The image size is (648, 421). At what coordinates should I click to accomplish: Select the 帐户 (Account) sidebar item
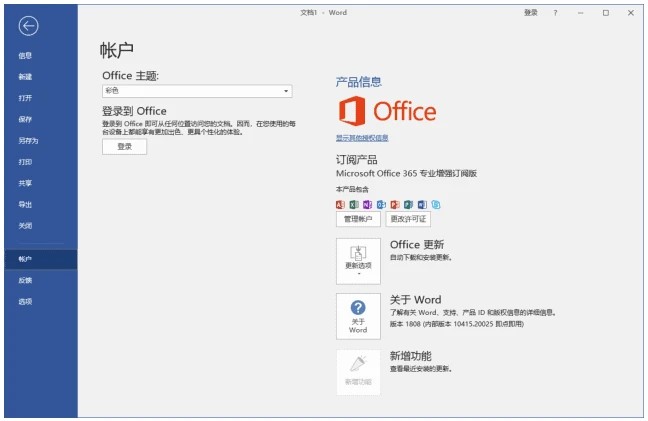40,259
